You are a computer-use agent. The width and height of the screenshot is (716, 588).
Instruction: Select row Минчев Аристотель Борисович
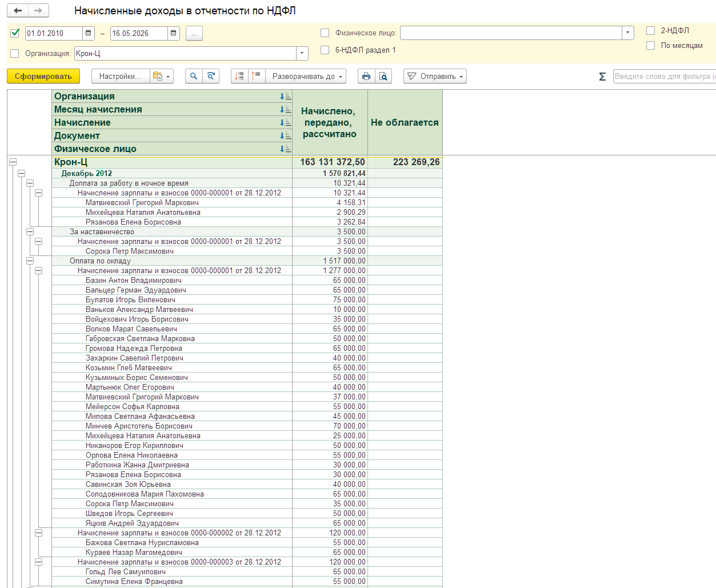tap(247, 426)
